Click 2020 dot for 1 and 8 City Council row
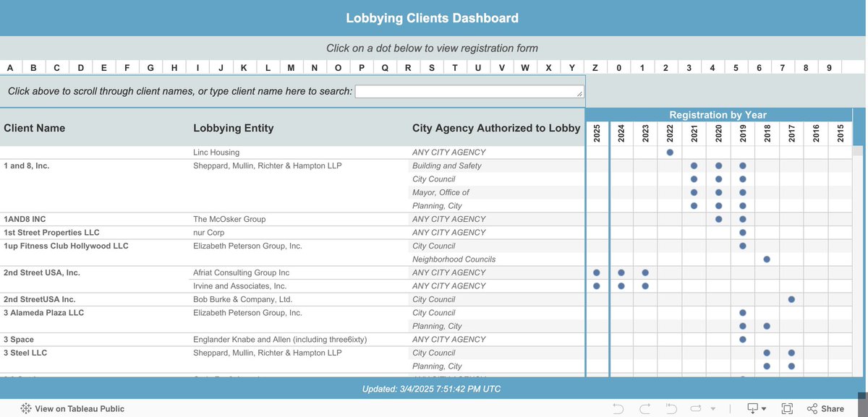Image resolution: width=868 pixels, height=417 pixels. pos(718,179)
